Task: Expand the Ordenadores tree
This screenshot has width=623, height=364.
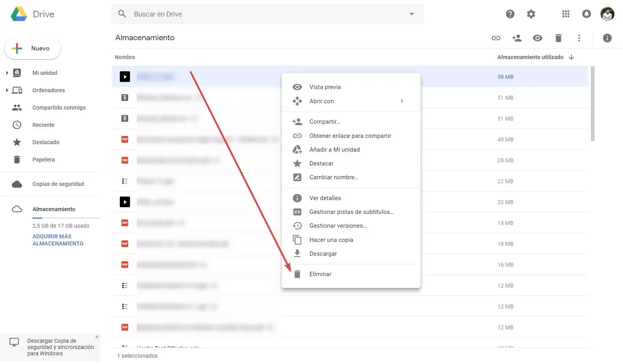Action: [x=7, y=90]
